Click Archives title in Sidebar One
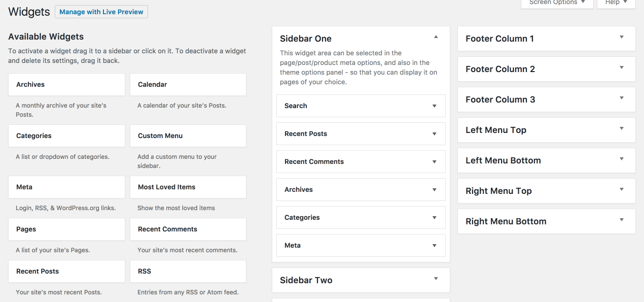The image size is (644, 302). click(x=299, y=189)
